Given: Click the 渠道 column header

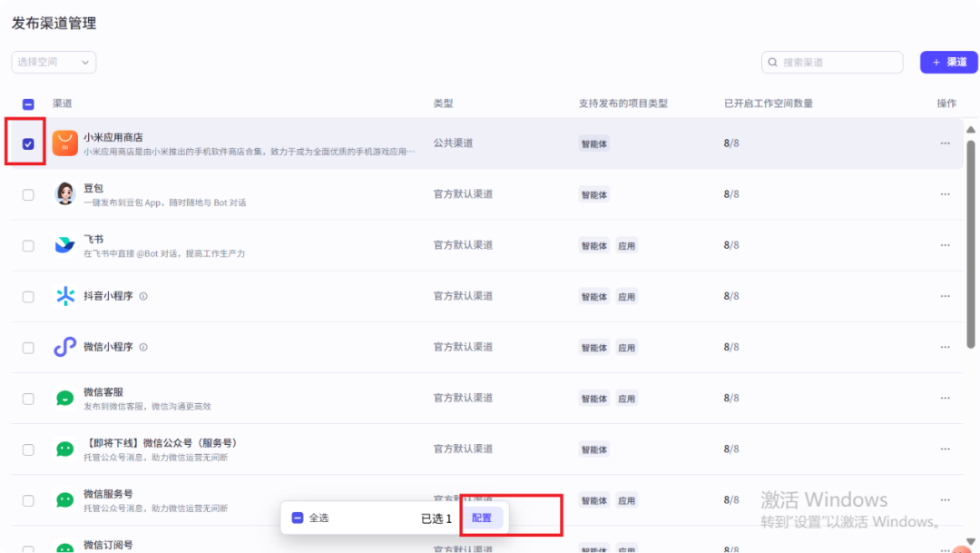Looking at the screenshot, I should (63, 104).
